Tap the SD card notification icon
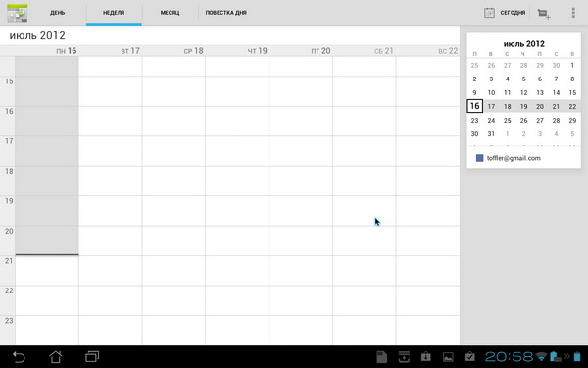 point(382,357)
